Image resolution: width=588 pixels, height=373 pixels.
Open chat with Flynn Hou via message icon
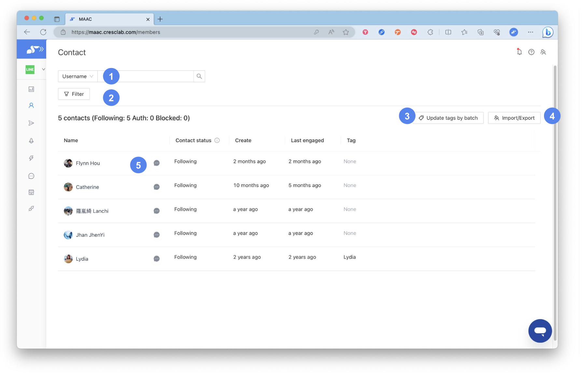pos(157,163)
